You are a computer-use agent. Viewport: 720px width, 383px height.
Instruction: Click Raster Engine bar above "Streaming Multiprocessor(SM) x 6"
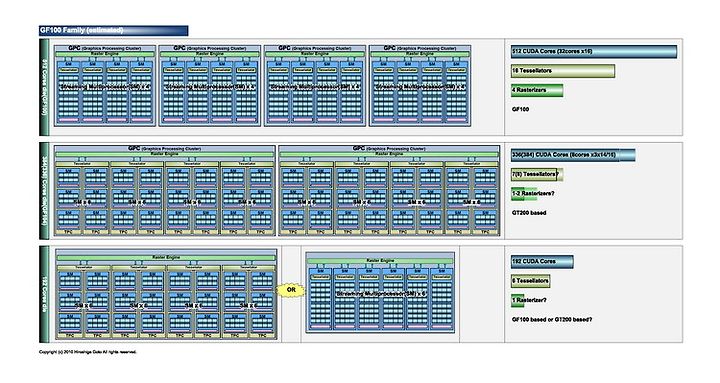(x=380, y=260)
